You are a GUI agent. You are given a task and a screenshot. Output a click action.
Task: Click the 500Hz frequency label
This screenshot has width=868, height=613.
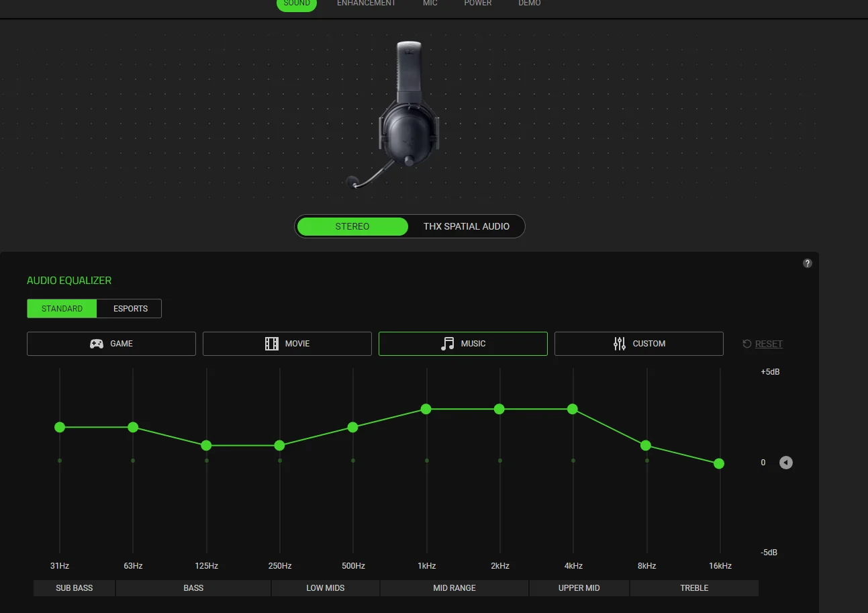pyautogui.click(x=352, y=566)
